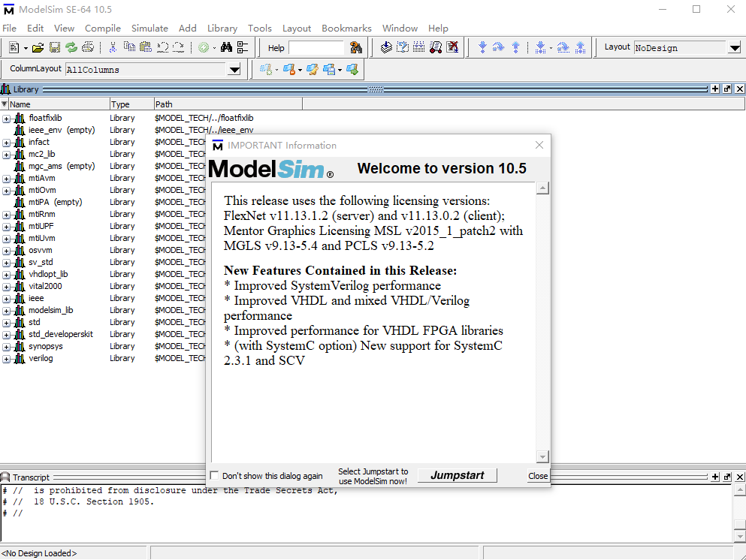
Task: Compile the selected design unit
Action: [x=385, y=47]
